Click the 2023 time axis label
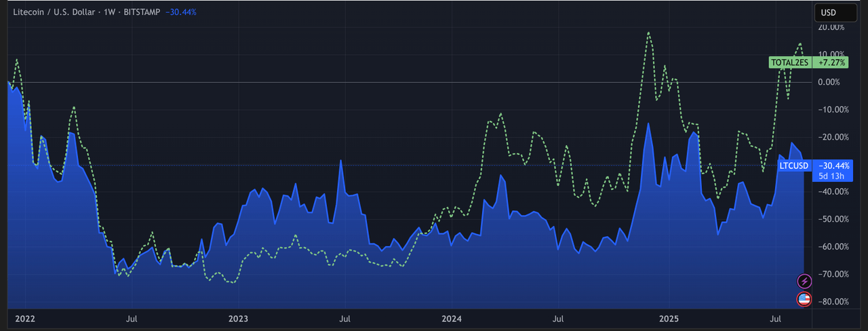Screen dimensions: 868x331 click(x=238, y=318)
